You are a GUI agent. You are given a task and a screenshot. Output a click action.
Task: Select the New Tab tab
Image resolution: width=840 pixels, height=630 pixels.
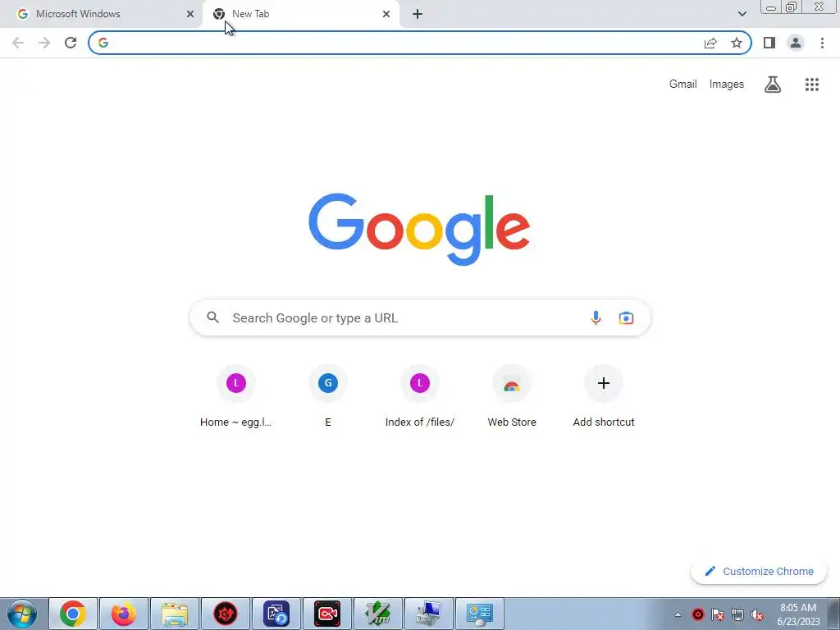pyautogui.click(x=300, y=14)
